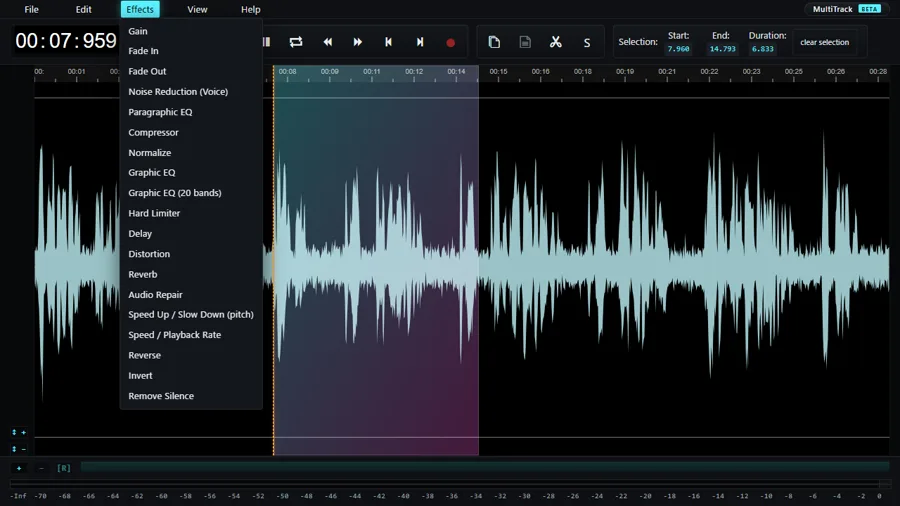The height and width of the screenshot is (506, 900).
Task: Open the Help menu
Action: pos(250,9)
